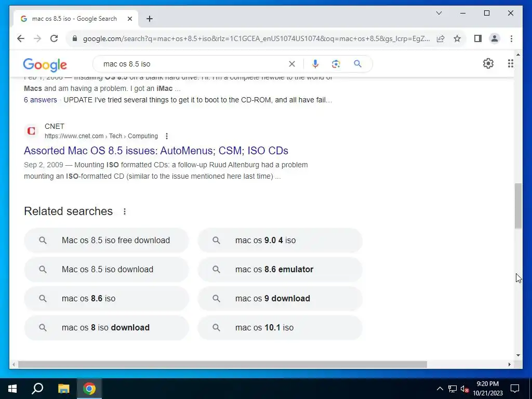Click the 'CNET' site name text
The image size is (532, 399).
coord(54,127)
